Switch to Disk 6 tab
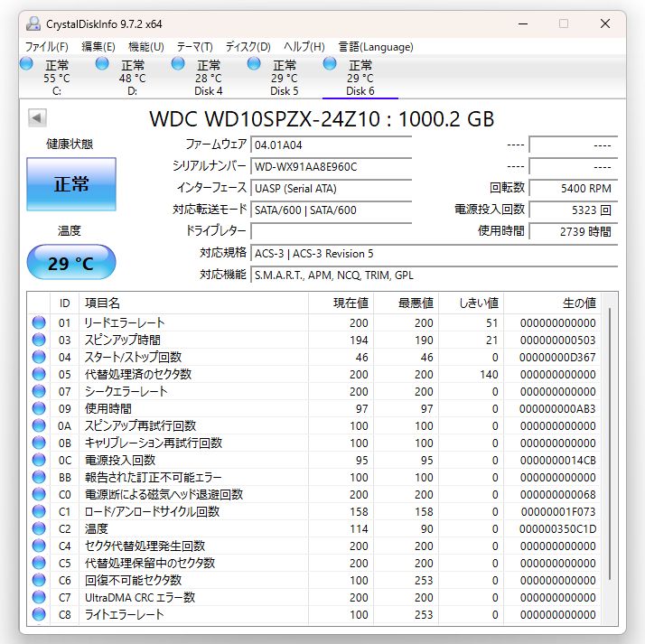The image size is (645, 644). click(x=360, y=79)
